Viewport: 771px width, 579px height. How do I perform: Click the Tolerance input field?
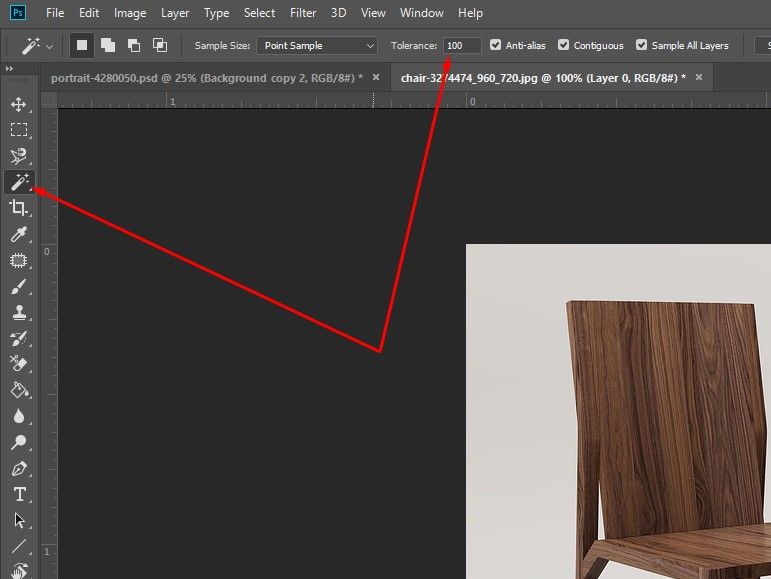point(462,45)
